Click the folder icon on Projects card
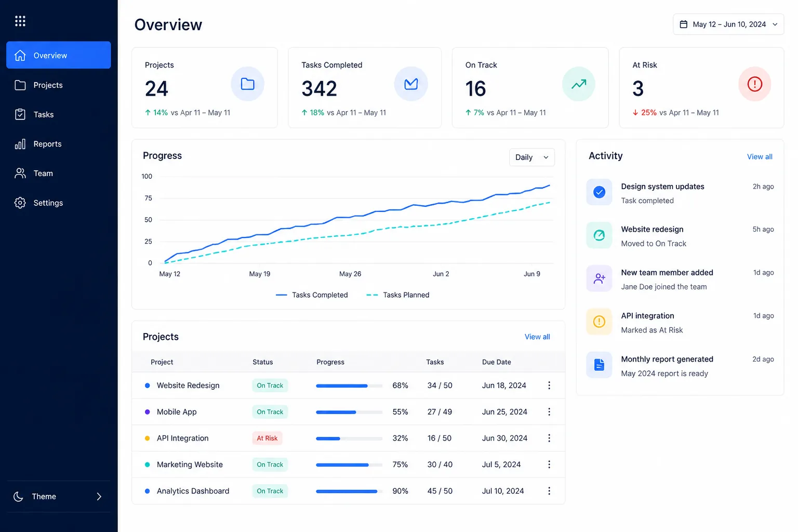 pyautogui.click(x=247, y=84)
